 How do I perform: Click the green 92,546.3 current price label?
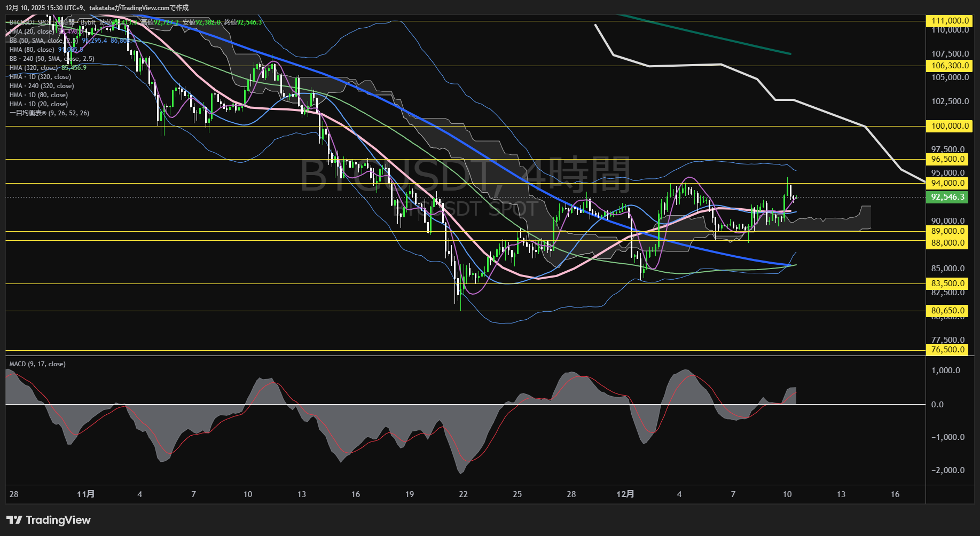click(x=948, y=197)
